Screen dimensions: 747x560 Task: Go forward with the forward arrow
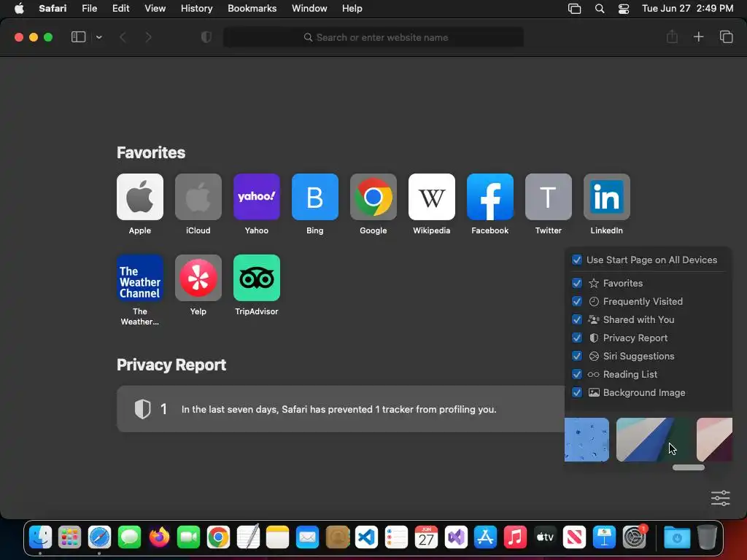(x=148, y=37)
